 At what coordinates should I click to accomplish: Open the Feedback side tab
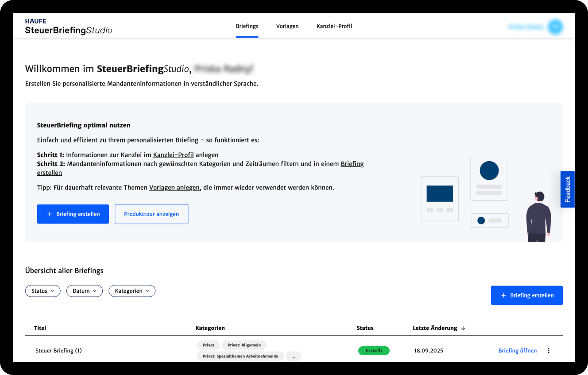(568, 189)
